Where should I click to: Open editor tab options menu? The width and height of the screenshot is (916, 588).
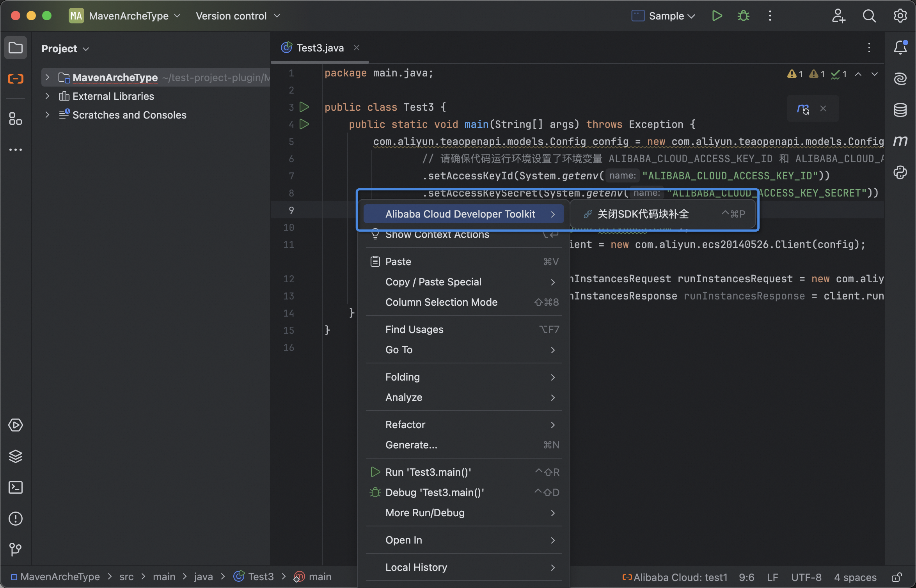[869, 48]
